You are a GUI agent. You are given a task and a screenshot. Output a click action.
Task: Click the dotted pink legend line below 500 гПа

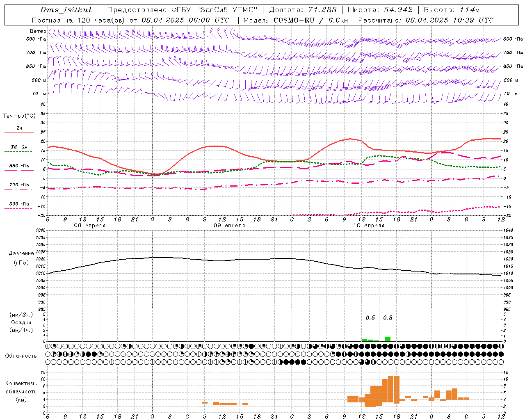18,209
